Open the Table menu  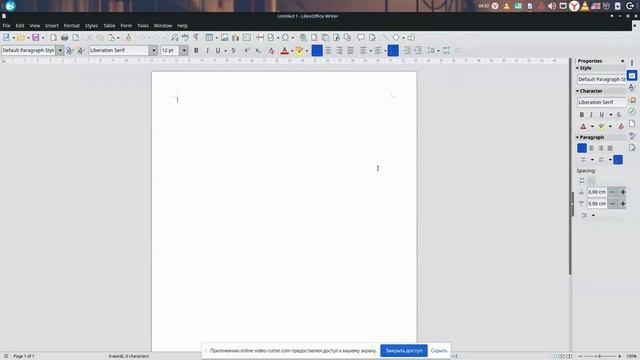(109, 26)
